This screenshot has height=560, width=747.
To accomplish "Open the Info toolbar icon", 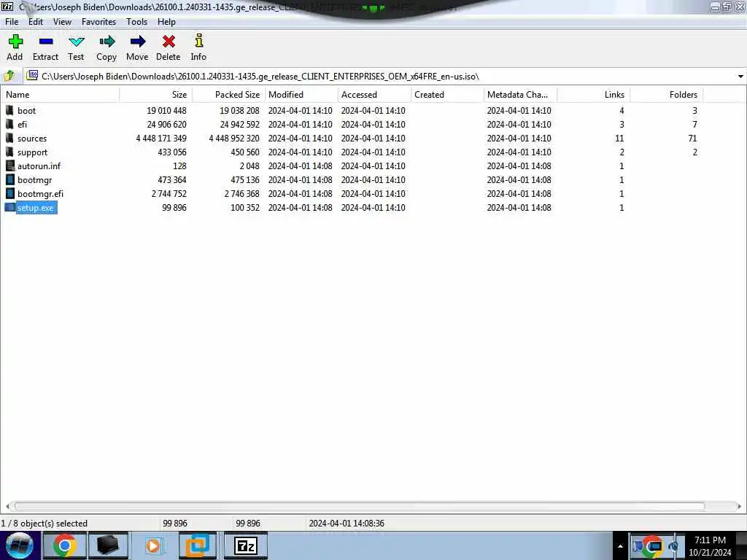I will pyautogui.click(x=198, y=41).
